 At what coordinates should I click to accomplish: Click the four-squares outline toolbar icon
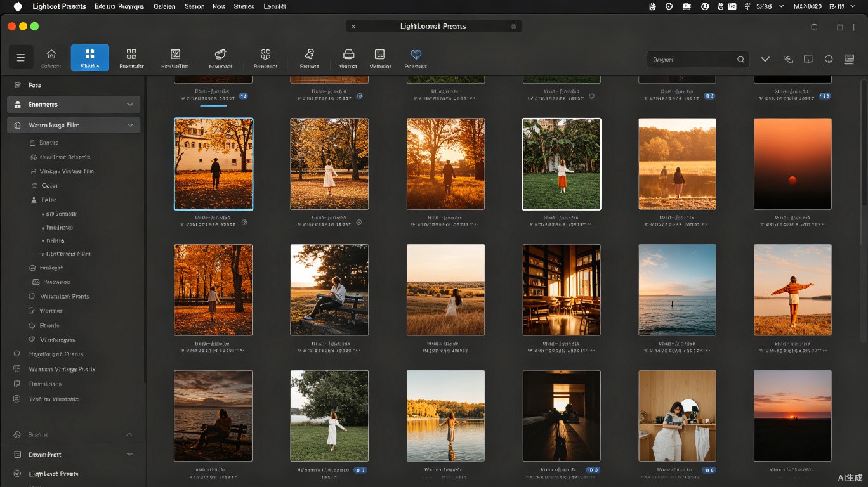click(131, 55)
